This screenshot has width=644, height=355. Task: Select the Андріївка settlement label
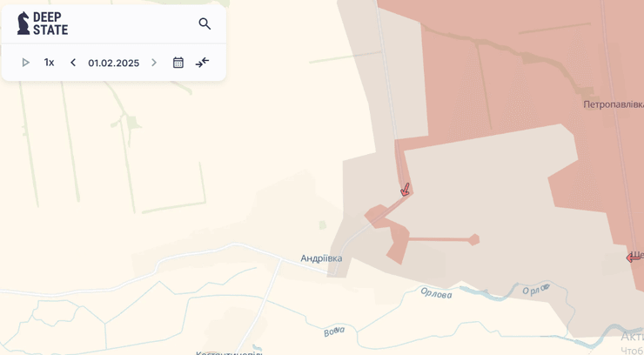point(321,258)
